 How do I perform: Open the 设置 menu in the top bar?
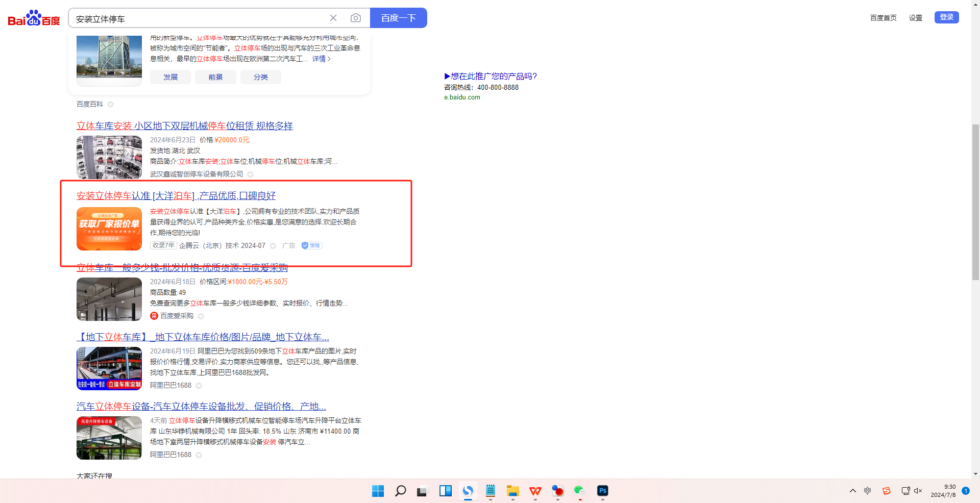point(916,18)
